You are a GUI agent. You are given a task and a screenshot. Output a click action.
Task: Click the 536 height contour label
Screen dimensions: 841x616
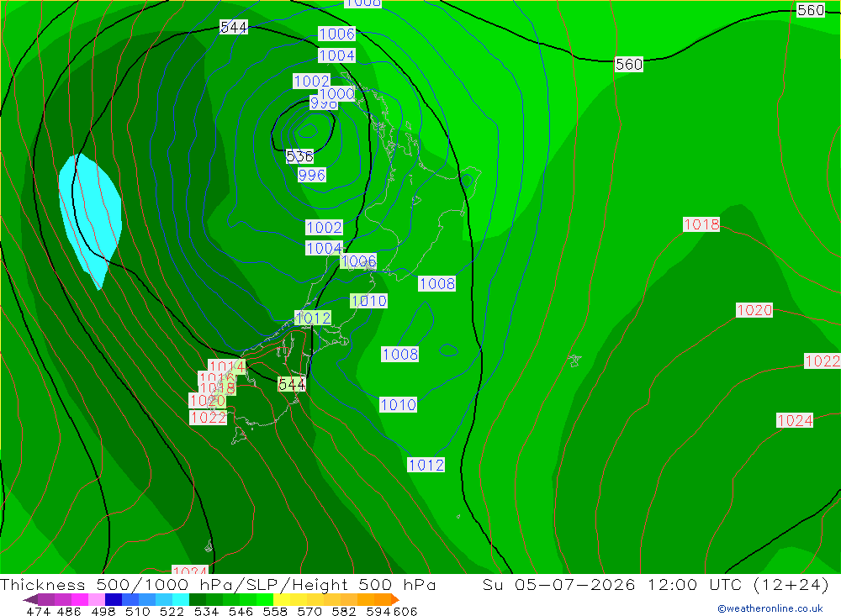(x=299, y=156)
